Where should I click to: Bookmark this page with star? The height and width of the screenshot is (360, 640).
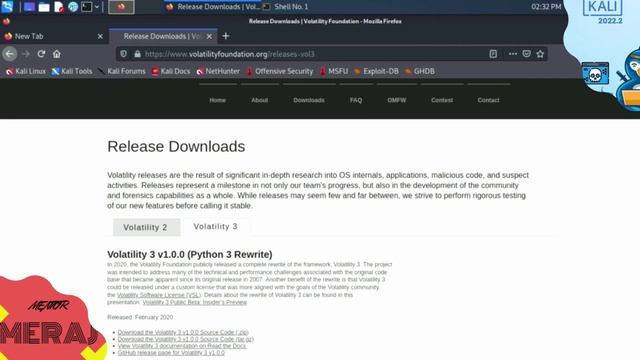540,54
